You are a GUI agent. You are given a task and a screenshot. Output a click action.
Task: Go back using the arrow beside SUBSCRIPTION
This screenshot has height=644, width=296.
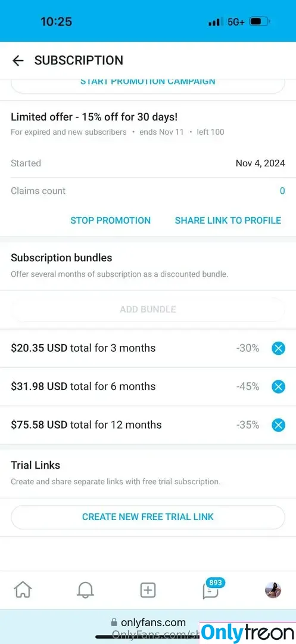coord(18,61)
